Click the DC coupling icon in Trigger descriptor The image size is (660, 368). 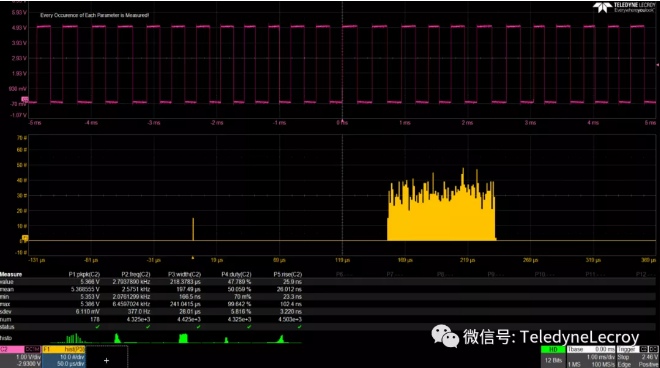point(653,349)
